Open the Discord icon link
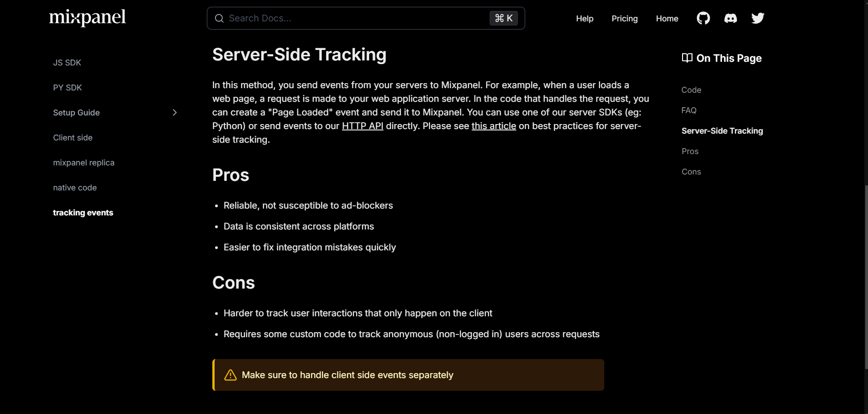The width and height of the screenshot is (868, 414). (x=730, y=18)
